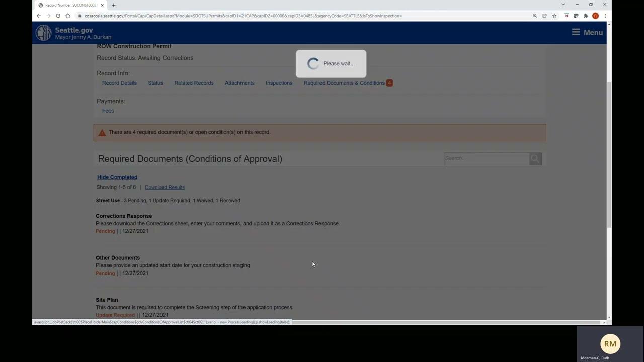The height and width of the screenshot is (362, 644).
Task: Open the tab search chevron
Action: tap(563, 5)
